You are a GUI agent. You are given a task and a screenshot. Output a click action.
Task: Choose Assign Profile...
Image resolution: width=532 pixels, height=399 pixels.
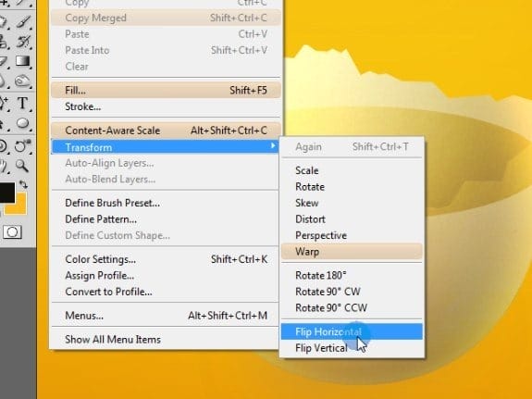[x=165, y=275]
